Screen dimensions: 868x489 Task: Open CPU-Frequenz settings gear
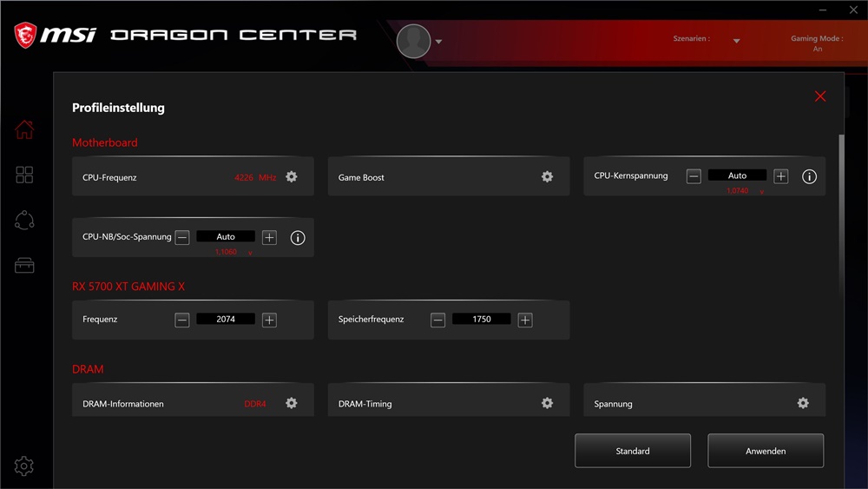click(x=292, y=177)
